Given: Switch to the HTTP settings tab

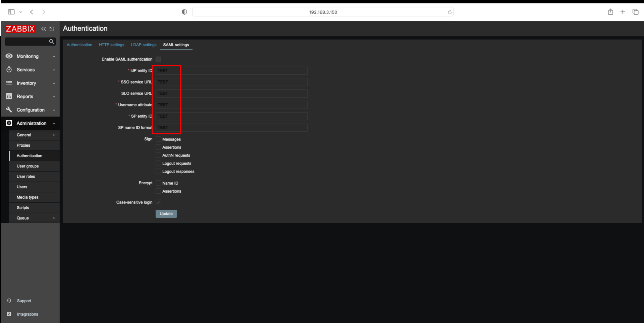Looking at the screenshot, I should (111, 45).
